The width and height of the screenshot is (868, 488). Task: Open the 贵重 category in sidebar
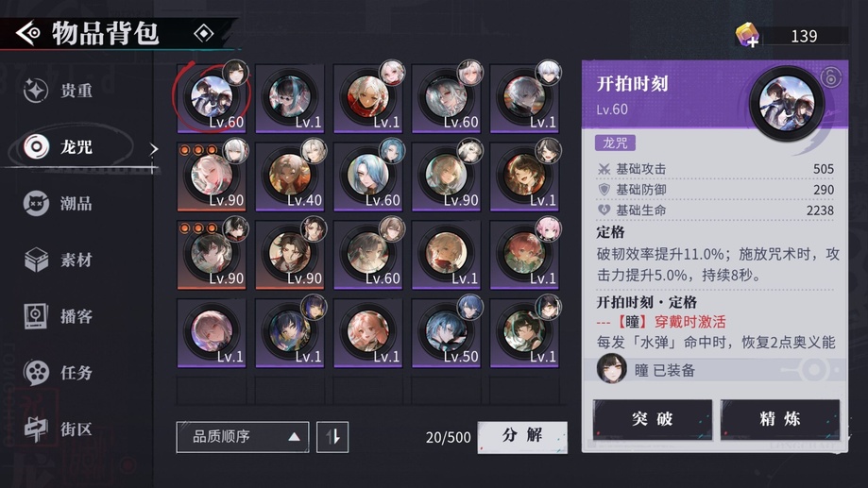pos(59,91)
